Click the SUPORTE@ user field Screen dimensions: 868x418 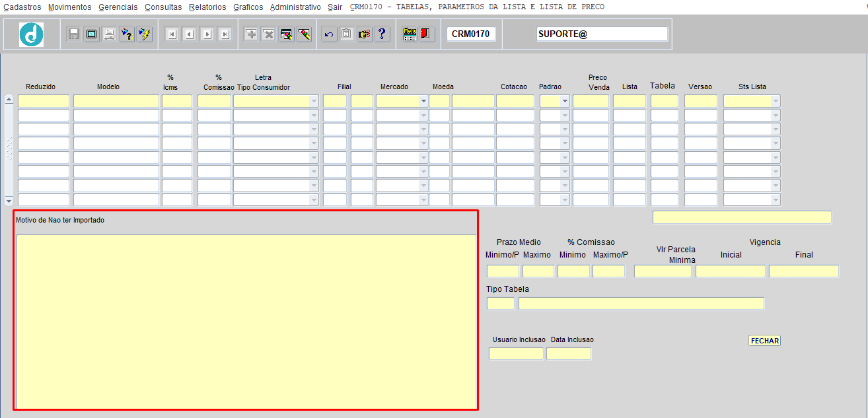602,34
